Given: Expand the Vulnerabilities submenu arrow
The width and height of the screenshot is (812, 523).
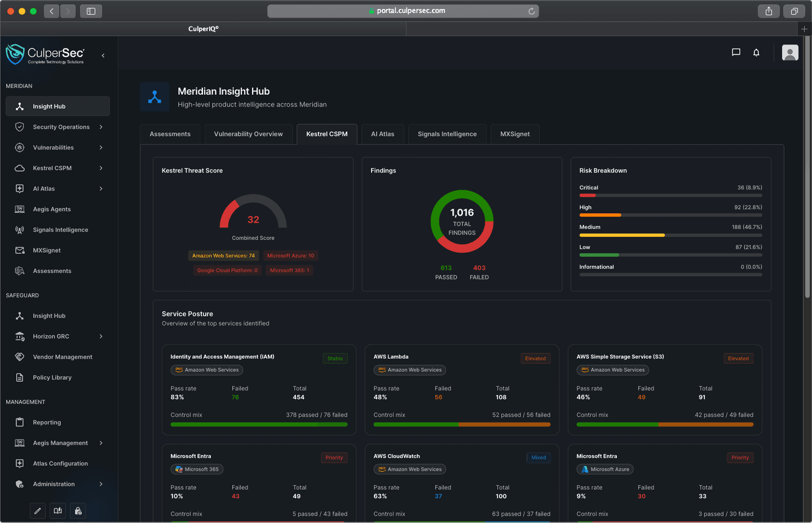Looking at the screenshot, I should pyautogui.click(x=101, y=147).
